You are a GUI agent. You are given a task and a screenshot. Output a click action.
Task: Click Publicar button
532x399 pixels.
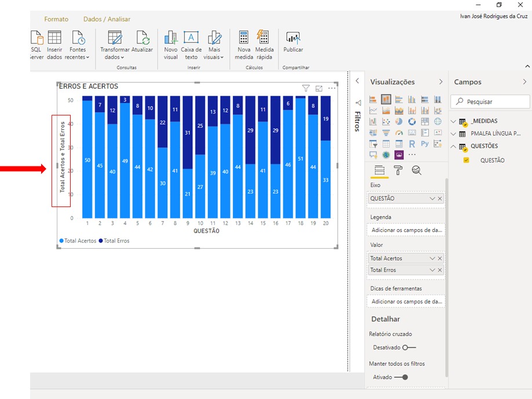pos(293,42)
